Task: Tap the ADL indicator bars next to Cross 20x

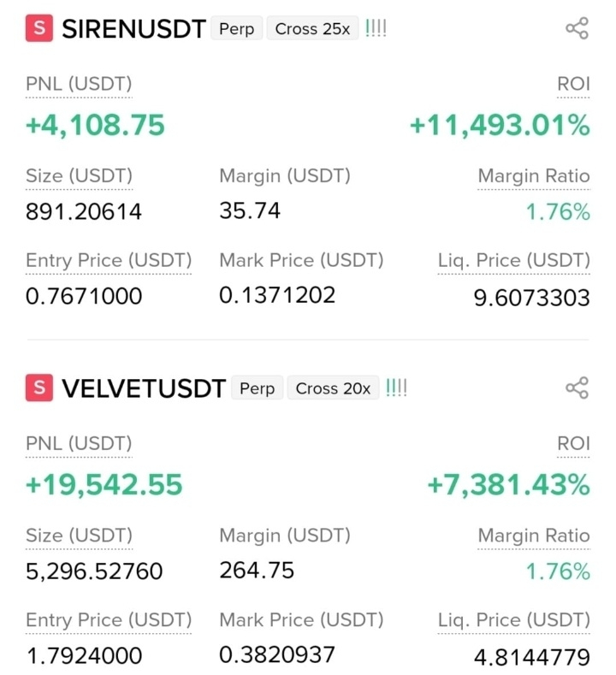Action: 396,388
